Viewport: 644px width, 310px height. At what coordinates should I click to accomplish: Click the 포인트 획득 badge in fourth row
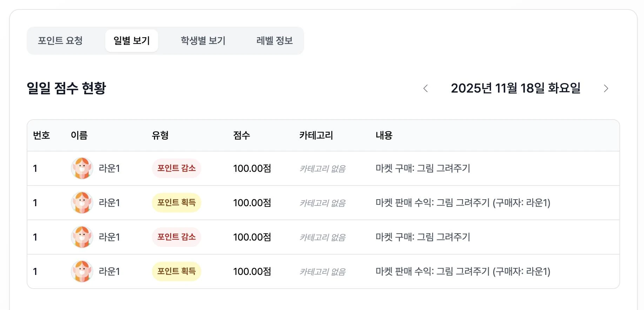[x=176, y=271]
